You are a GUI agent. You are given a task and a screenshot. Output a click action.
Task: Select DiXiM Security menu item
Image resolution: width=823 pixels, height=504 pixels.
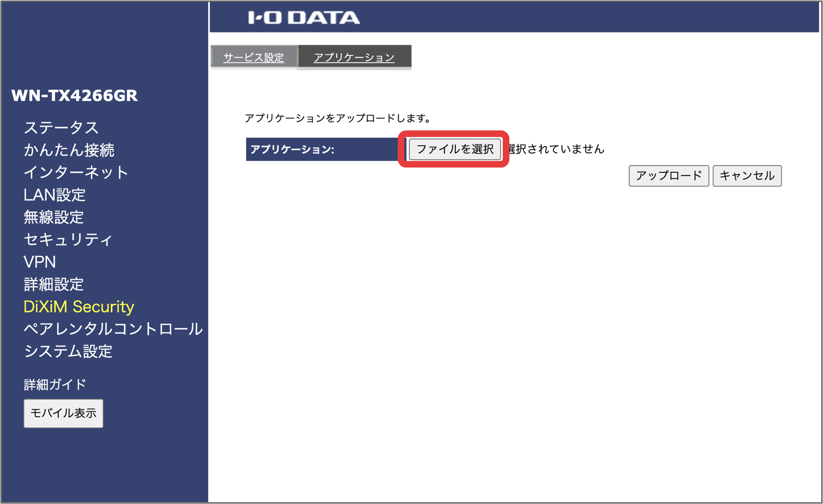click(79, 307)
